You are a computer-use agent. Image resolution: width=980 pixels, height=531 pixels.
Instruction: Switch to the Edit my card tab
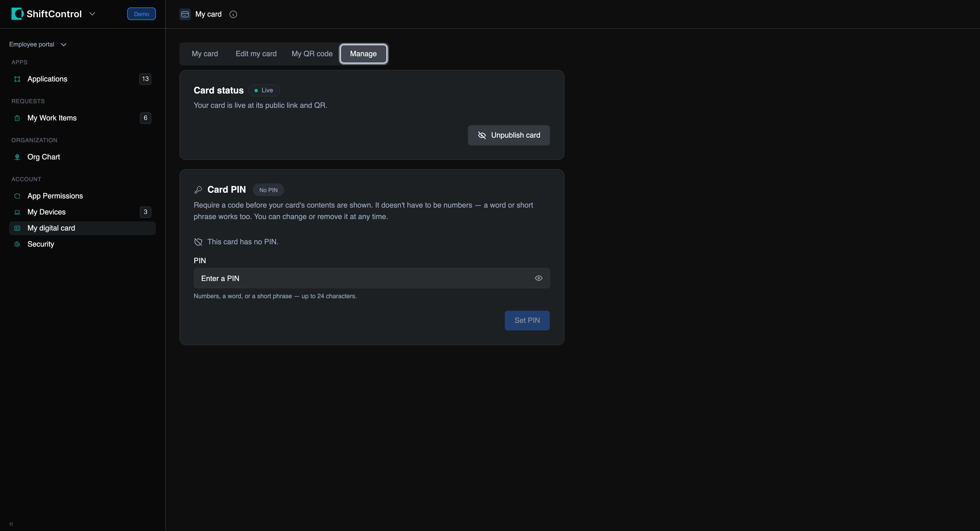[256, 54]
